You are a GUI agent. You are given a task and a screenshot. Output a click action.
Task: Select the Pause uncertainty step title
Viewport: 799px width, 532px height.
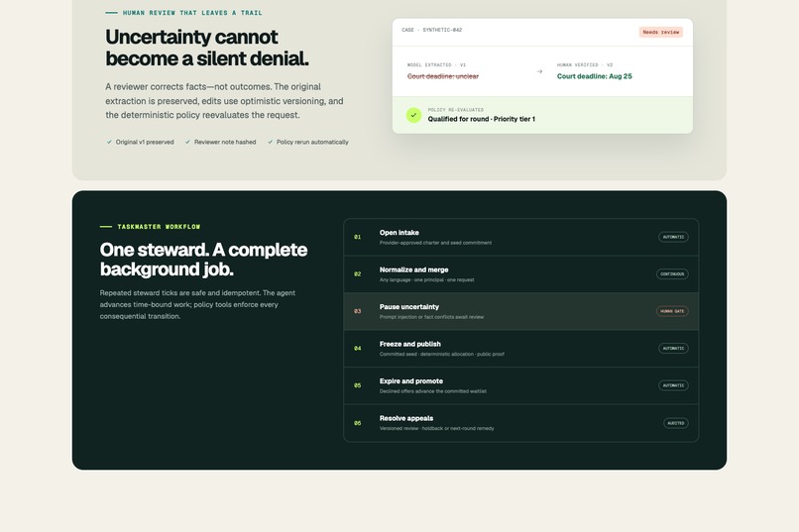pos(409,307)
